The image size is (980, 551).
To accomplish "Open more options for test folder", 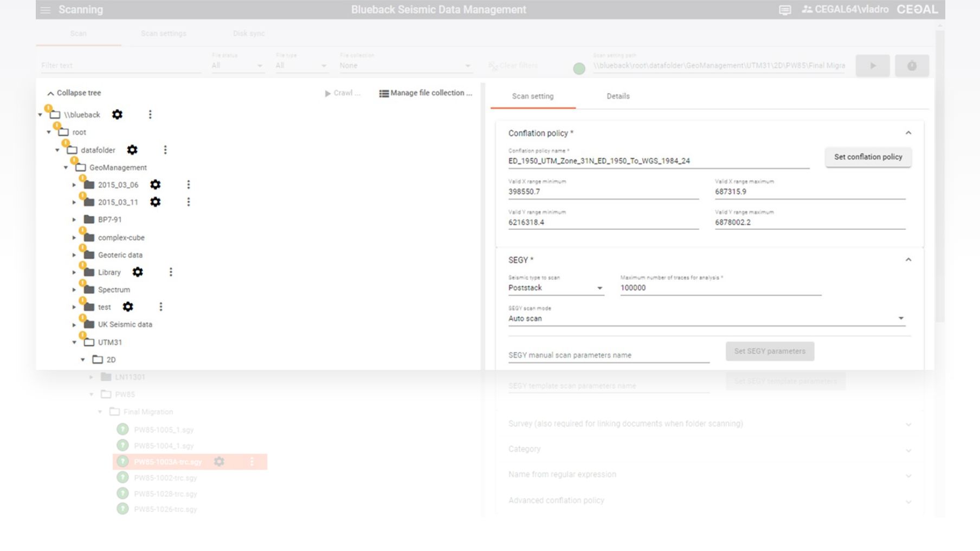I will 161,306.
